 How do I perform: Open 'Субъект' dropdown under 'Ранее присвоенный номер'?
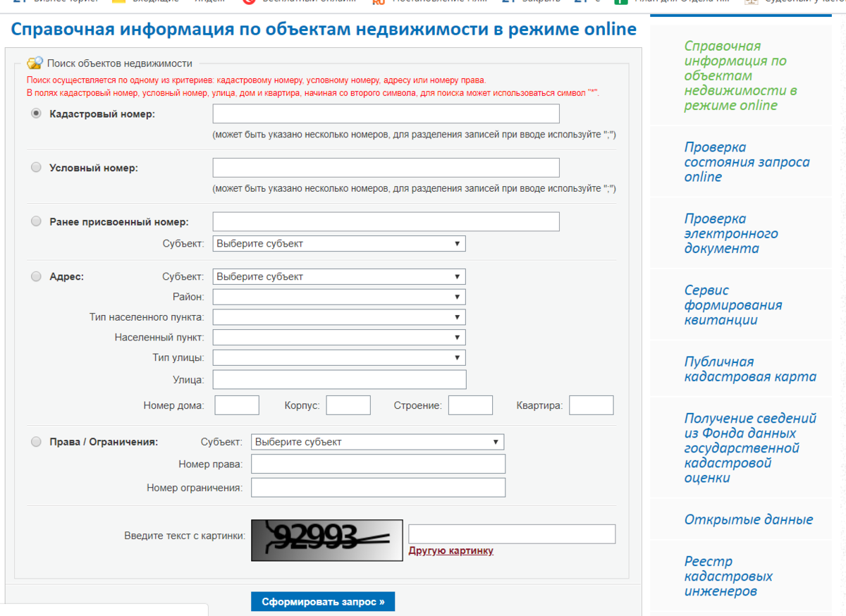pos(339,244)
